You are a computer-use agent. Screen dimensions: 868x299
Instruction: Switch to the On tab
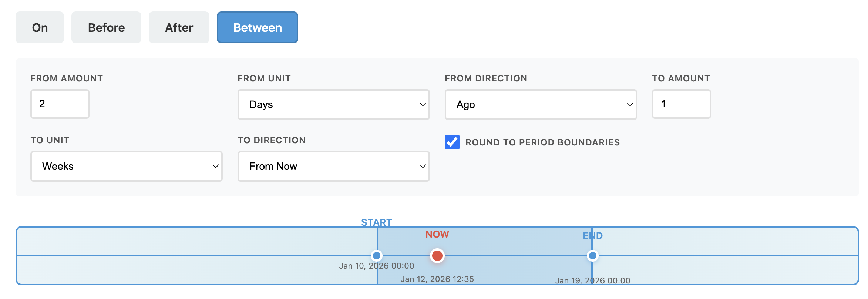(39, 27)
